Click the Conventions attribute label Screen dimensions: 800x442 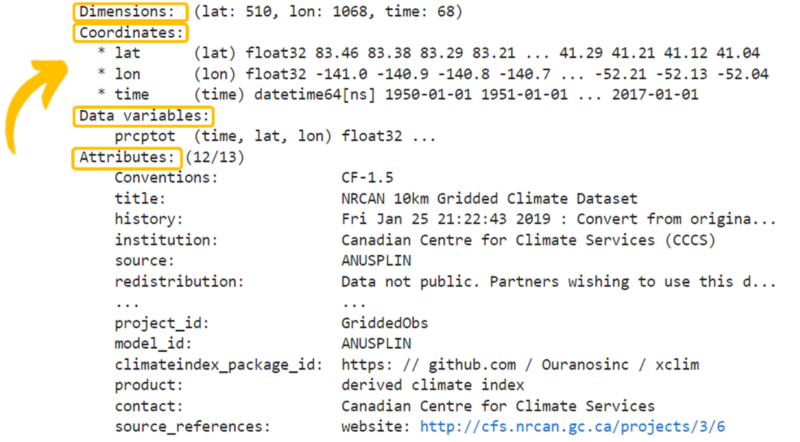[166, 178]
